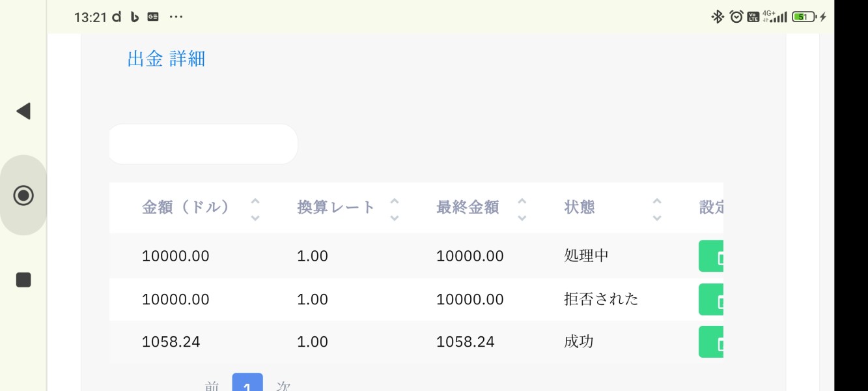Select the 拒否された status cell

601,300
